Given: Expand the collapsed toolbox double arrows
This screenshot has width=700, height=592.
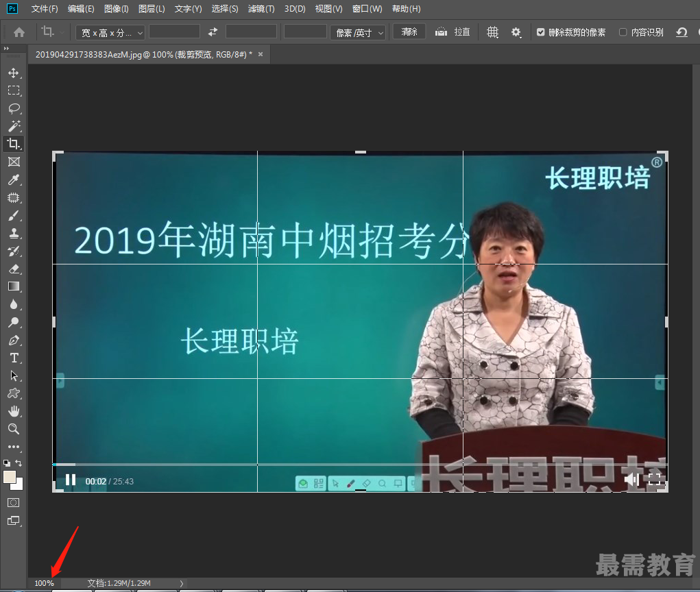Looking at the screenshot, I should click(x=5, y=48).
